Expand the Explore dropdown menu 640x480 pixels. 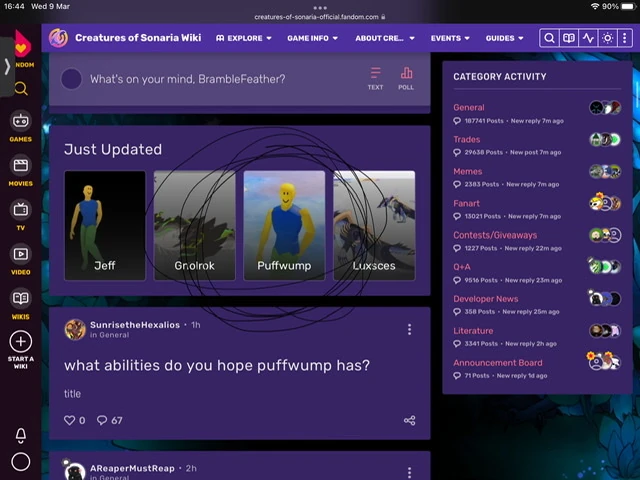pos(244,38)
